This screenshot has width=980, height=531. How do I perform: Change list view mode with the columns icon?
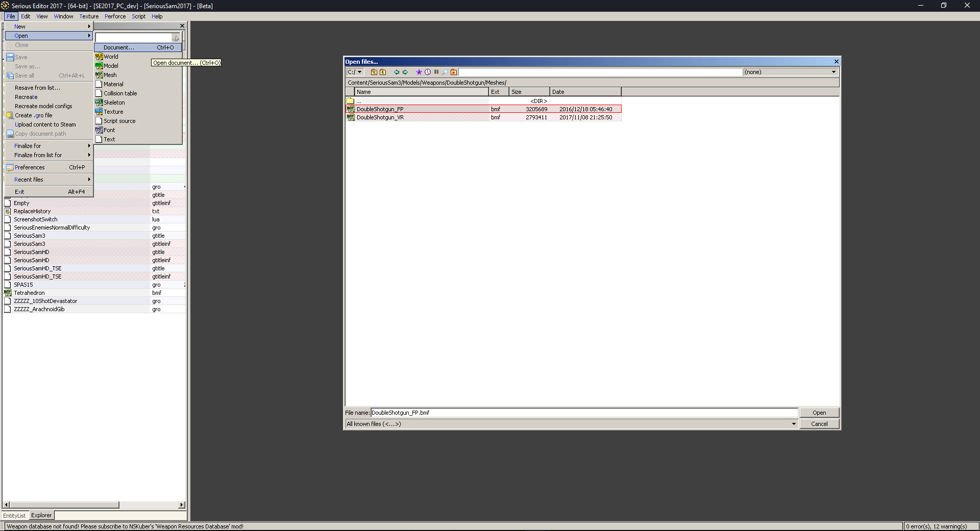coord(436,72)
